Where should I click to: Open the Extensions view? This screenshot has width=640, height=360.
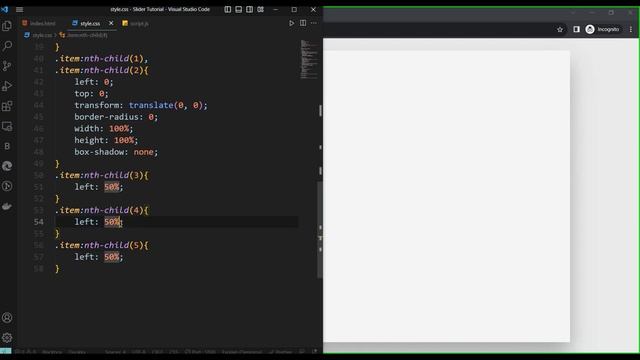[7, 106]
